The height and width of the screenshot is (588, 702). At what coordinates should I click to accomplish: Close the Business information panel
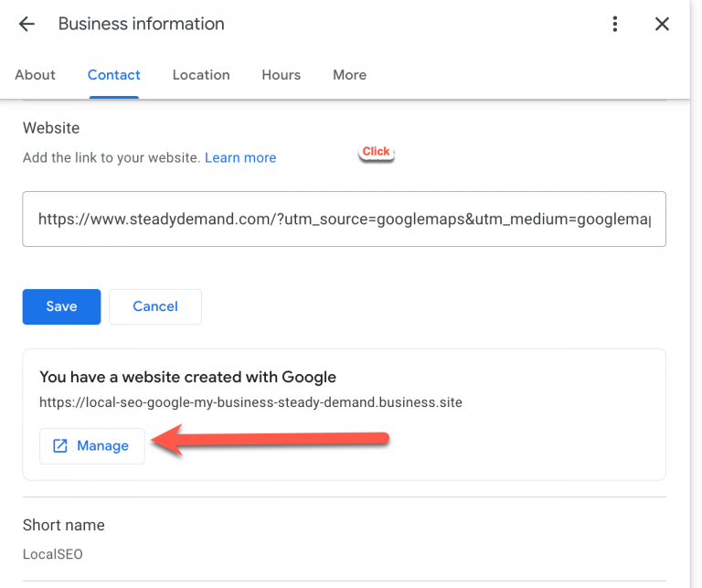[x=663, y=25]
